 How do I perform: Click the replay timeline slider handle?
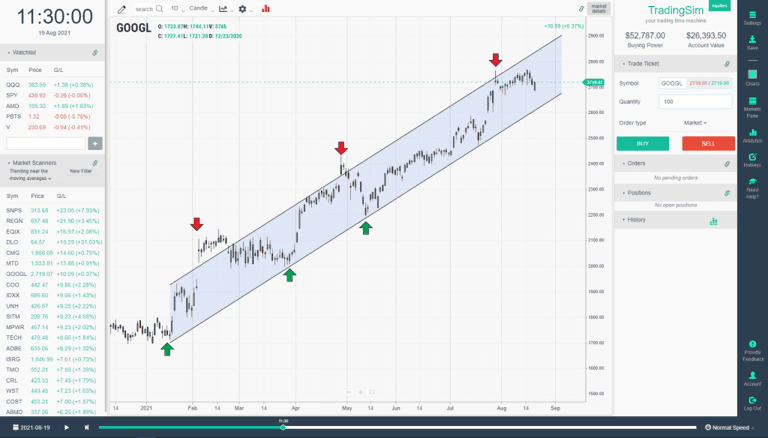click(284, 427)
